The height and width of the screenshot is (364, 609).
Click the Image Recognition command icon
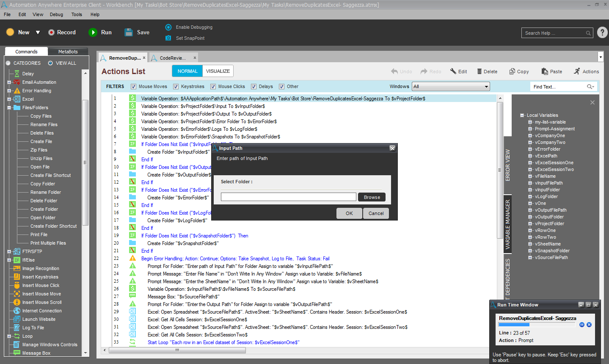pos(17,268)
